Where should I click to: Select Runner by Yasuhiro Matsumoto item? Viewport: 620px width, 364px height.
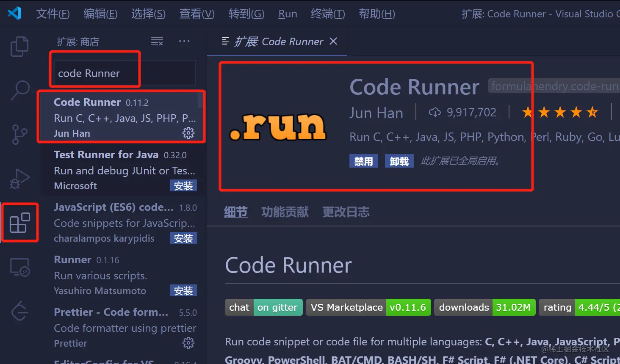[123, 275]
